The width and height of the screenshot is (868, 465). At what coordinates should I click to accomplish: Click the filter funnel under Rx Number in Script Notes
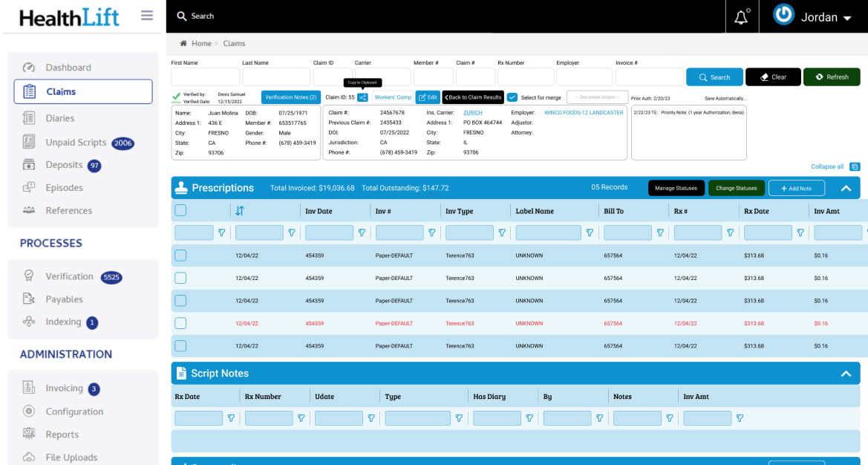pyautogui.click(x=301, y=418)
